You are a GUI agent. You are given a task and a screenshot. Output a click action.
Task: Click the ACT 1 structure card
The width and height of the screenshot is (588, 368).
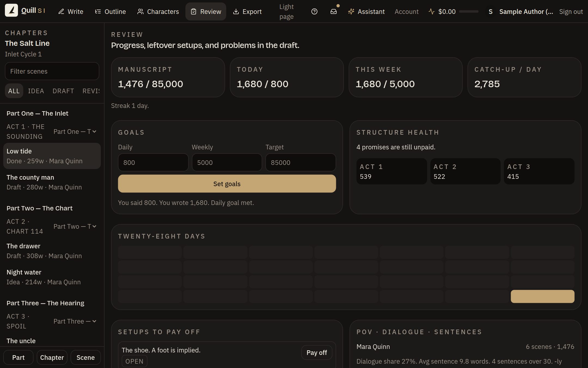(391, 171)
